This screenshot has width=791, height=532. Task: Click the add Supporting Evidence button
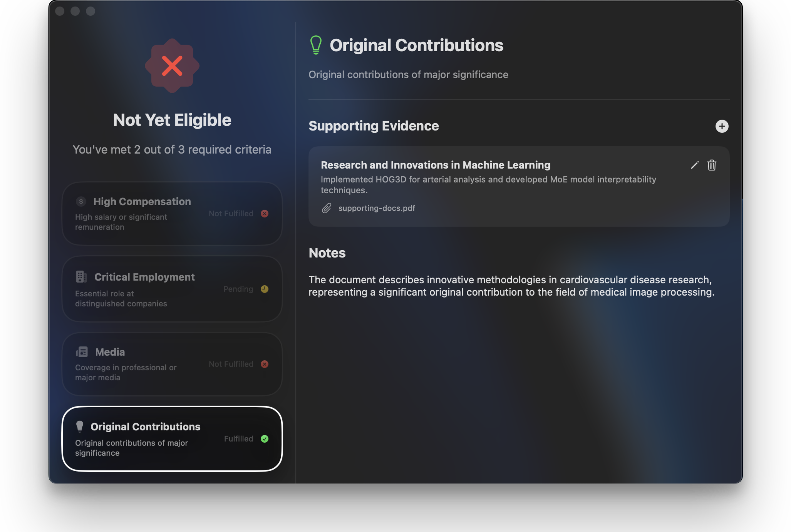[722, 126]
